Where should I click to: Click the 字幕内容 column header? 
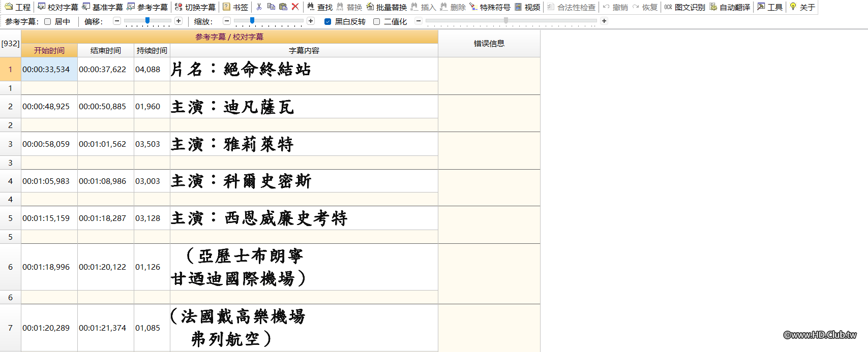(x=304, y=50)
